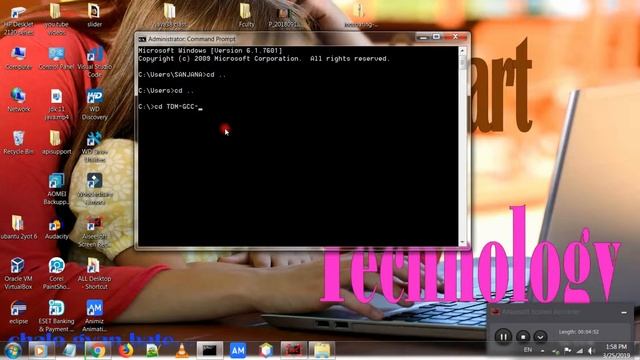Launch WD Drive Utilities shortcut
Viewport: 640px width, 360px height.
(x=94, y=147)
